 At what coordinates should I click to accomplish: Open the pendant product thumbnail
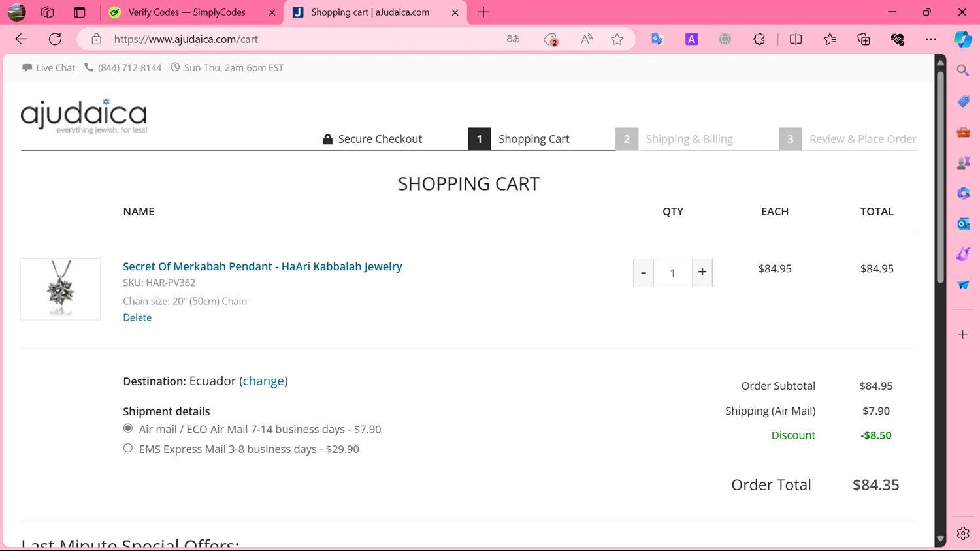(61, 289)
